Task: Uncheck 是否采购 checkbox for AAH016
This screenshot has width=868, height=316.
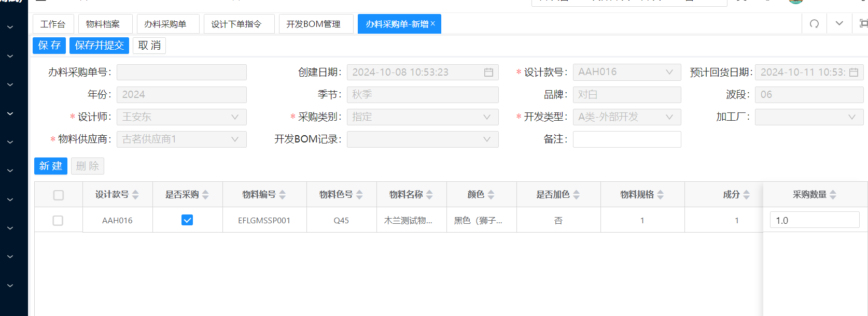Action: 187,220
